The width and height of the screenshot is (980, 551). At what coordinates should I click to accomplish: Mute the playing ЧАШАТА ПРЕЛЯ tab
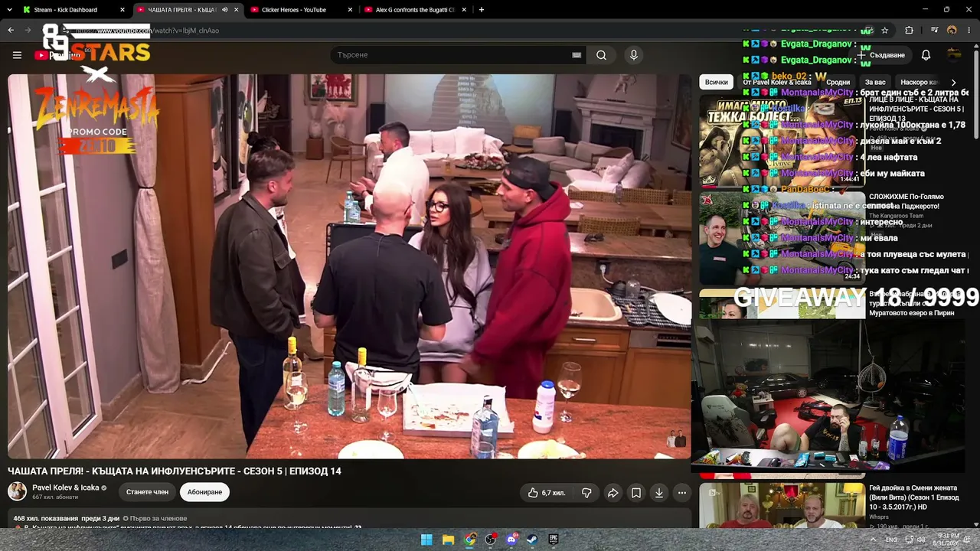tap(224, 10)
